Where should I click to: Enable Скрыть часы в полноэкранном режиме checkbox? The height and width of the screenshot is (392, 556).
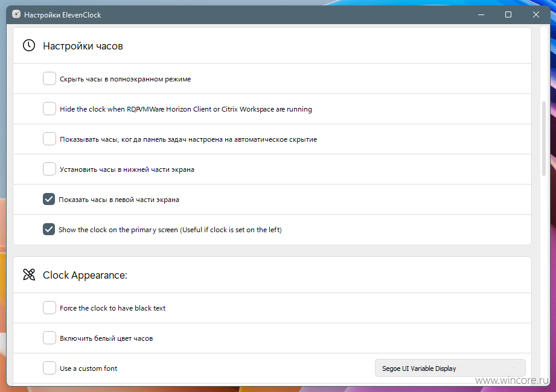click(x=50, y=78)
